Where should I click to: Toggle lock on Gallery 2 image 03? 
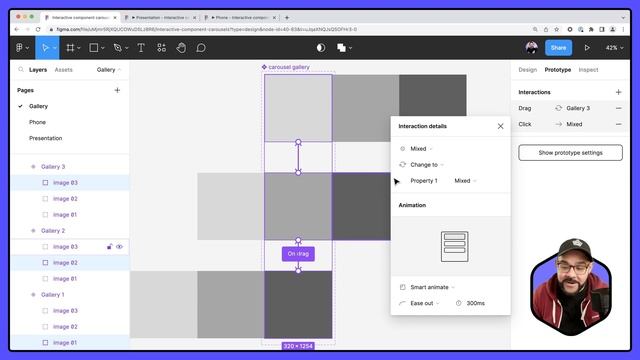point(109,247)
